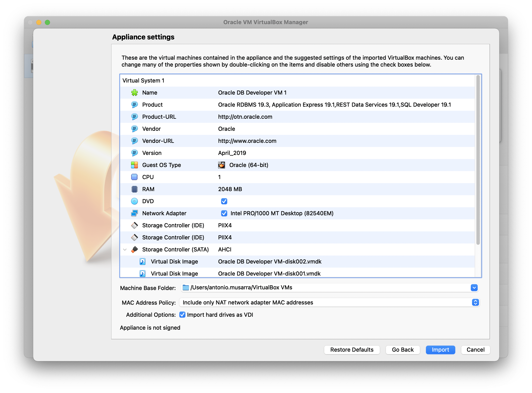This screenshot has width=532, height=393.
Task: Click the icon of the second Storage Controller (IDE)
Action: pos(135,237)
